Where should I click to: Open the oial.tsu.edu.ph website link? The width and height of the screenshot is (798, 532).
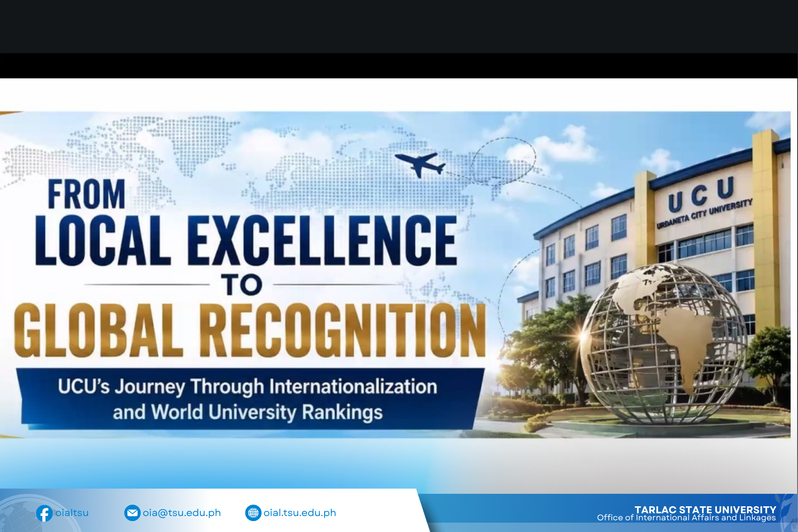click(x=300, y=513)
